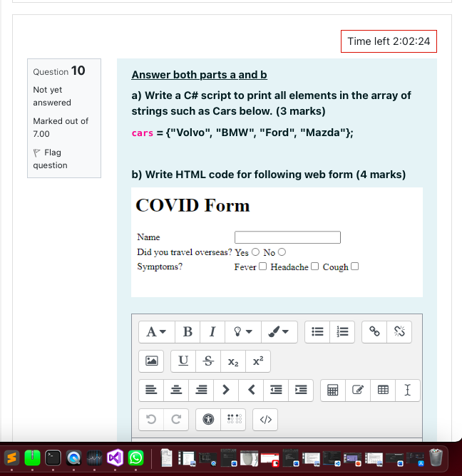Open the lightbulb font color dropdown

(243, 332)
